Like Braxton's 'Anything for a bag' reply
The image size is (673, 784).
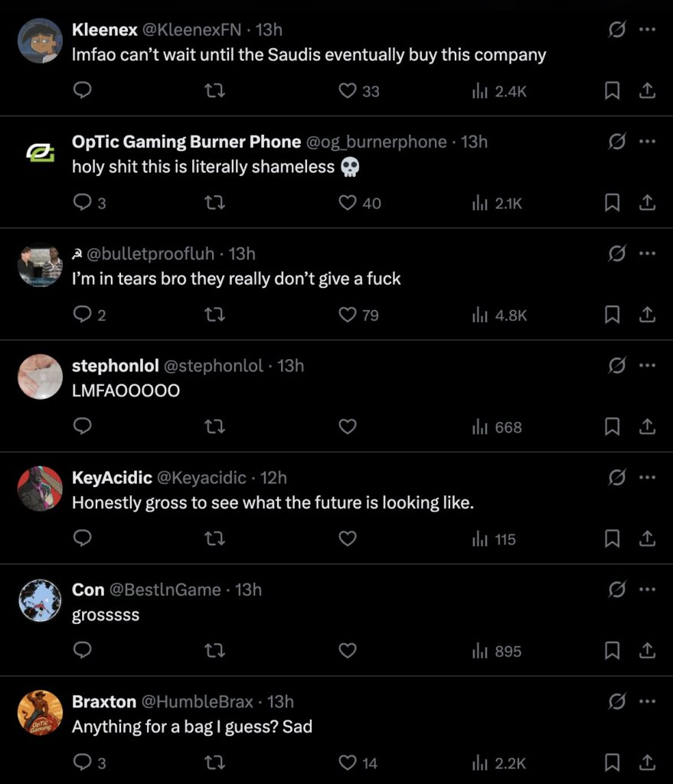point(346,762)
